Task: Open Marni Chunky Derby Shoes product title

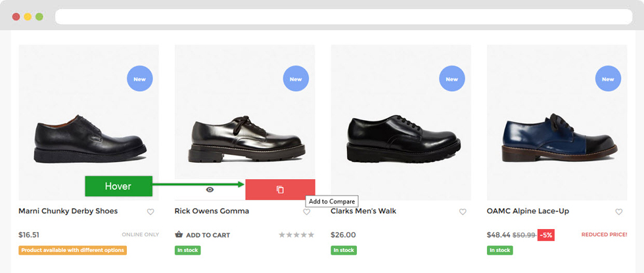Action: (68, 211)
